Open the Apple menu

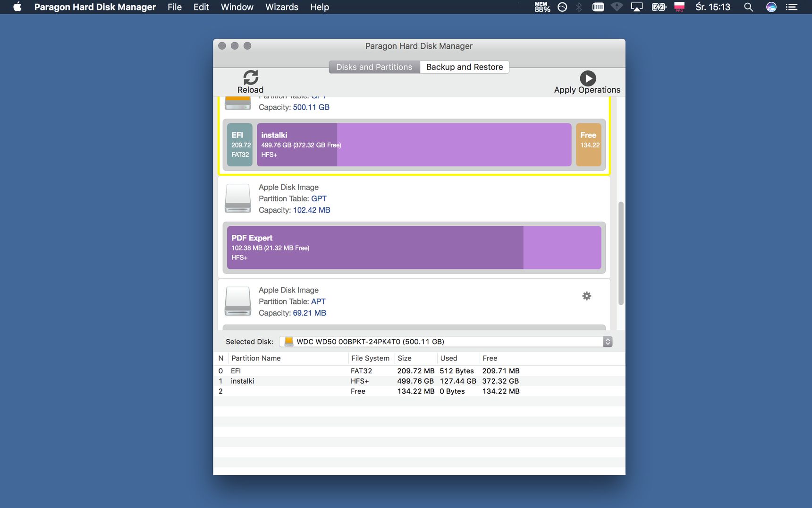17,7
